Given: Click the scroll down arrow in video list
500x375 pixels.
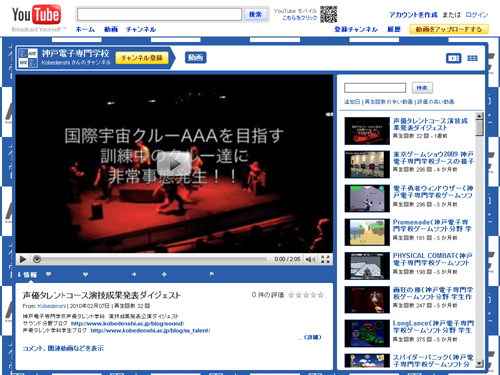Looking at the screenshot, I should [x=479, y=364].
